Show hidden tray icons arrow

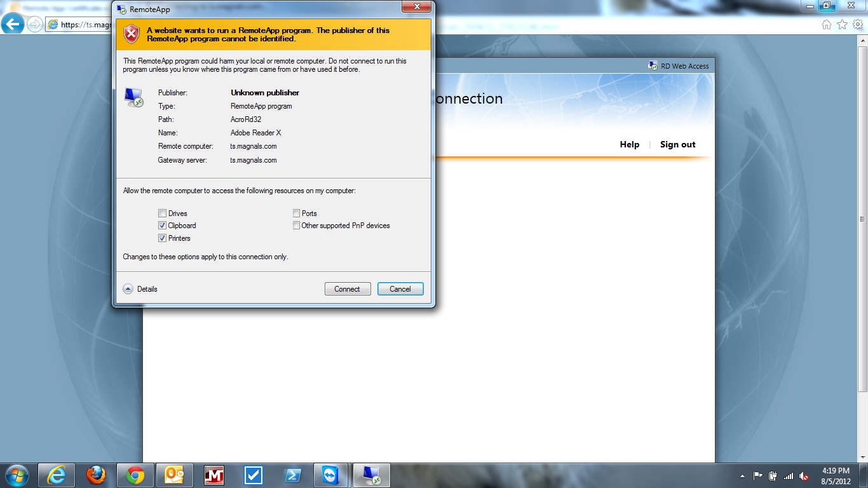click(x=742, y=476)
